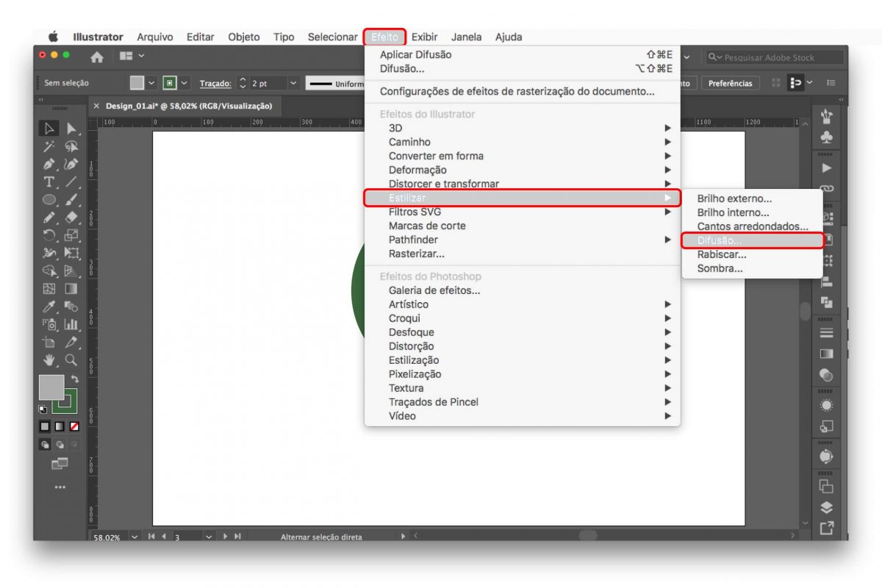Select the Eyedropper tool
This screenshot has height=588, width=882.
point(50,306)
